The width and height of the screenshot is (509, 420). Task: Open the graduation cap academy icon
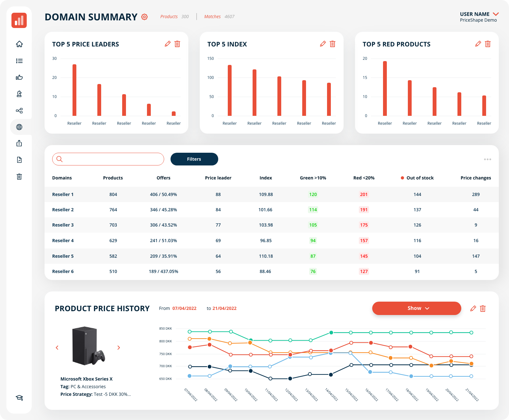(19, 398)
